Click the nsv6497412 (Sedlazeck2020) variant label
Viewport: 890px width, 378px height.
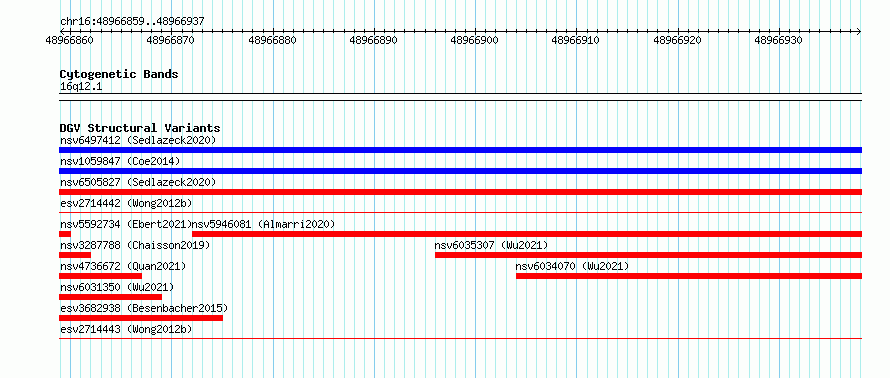click(x=138, y=140)
